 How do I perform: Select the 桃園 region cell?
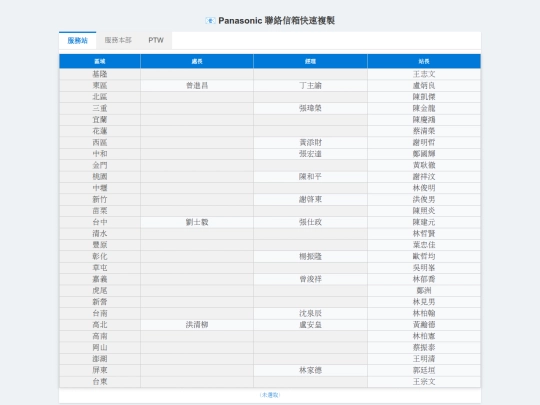(100, 177)
